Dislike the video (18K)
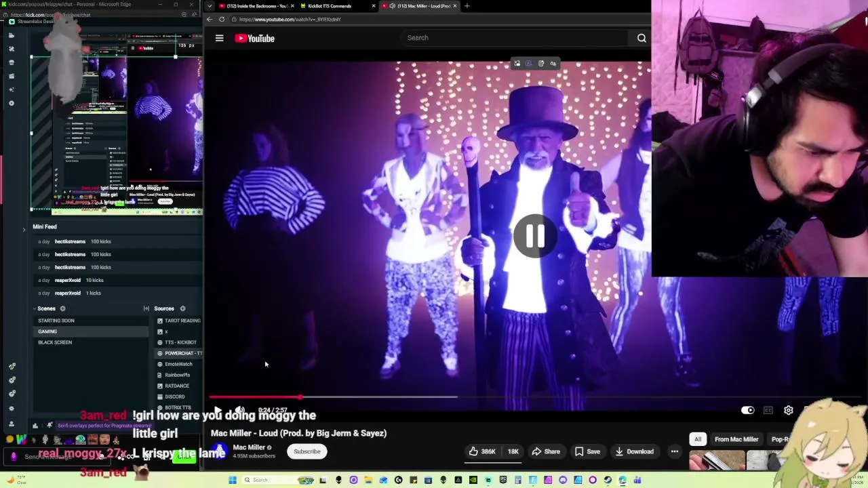Viewport: 868px width, 488px height. [512, 451]
